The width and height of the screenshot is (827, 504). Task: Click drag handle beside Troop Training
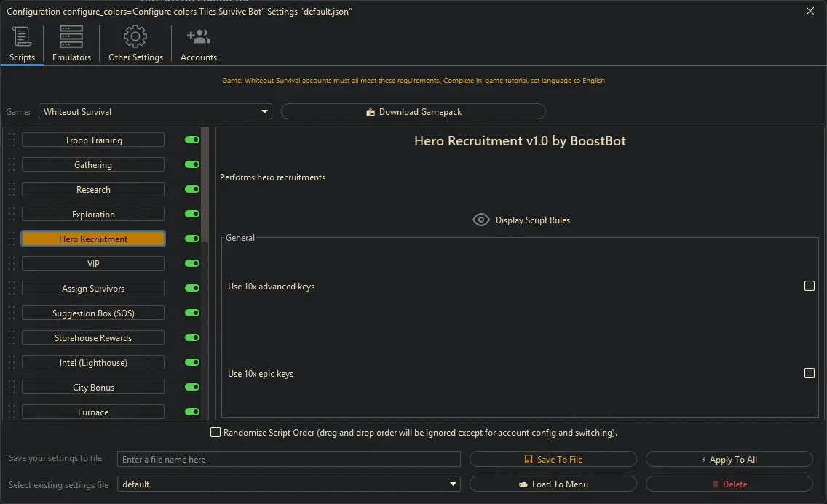pyautogui.click(x=12, y=140)
